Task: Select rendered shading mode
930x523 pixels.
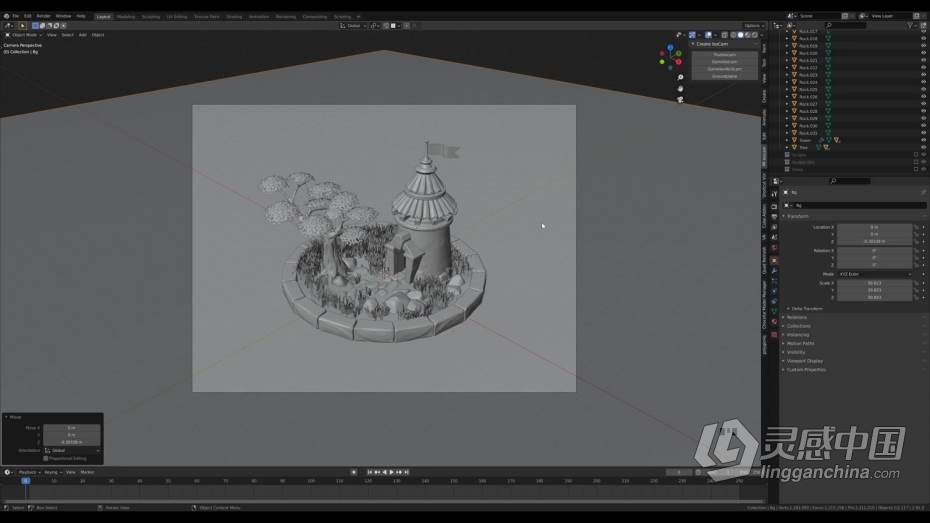Action: coord(754,35)
